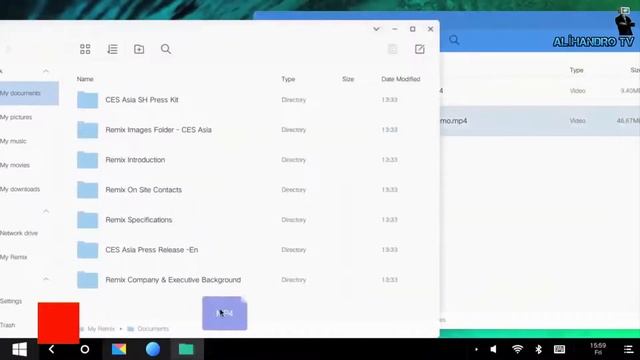This screenshot has height=360, width=640.
Task: Open the green file manager taskbar icon
Action: pos(186,349)
